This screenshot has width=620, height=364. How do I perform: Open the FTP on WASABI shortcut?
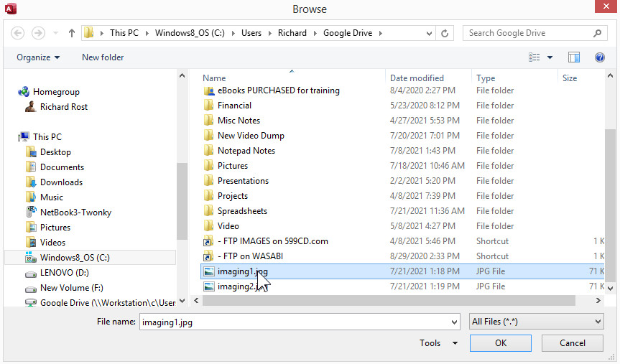(x=250, y=256)
